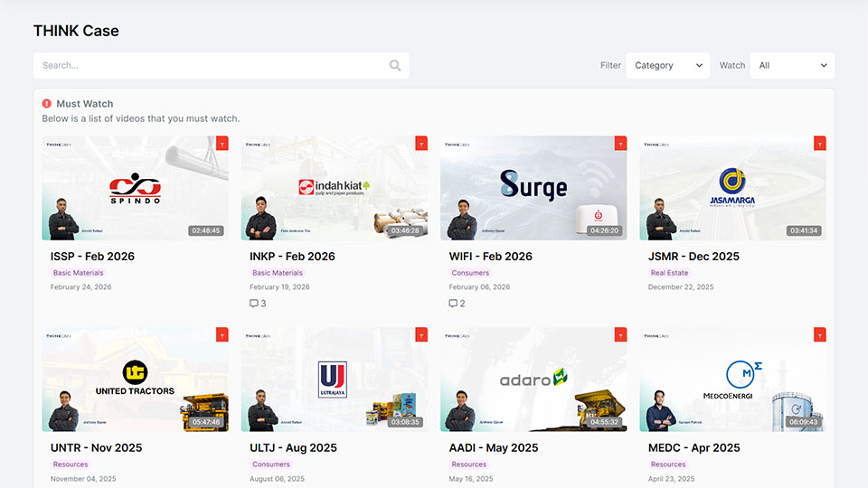The height and width of the screenshot is (488, 868).
Task: Open comments icon under INKP - Feb 2026
Action: pos(254,304)
